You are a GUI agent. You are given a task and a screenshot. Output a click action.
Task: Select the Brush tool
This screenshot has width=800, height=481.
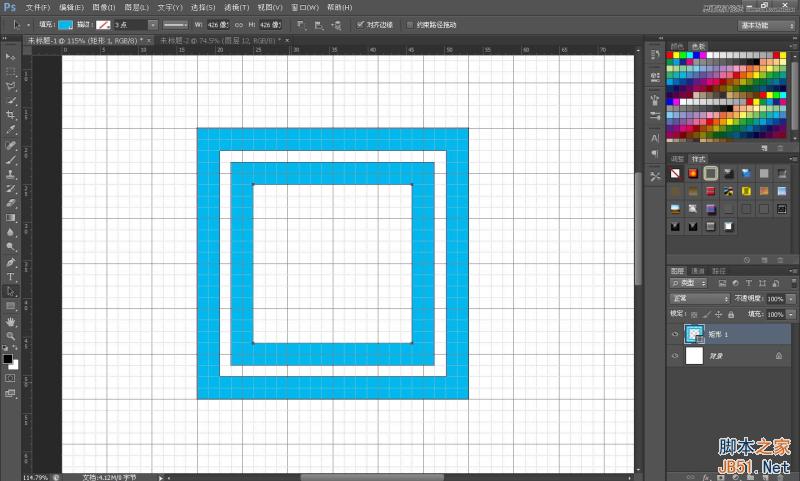coord(10,160)
